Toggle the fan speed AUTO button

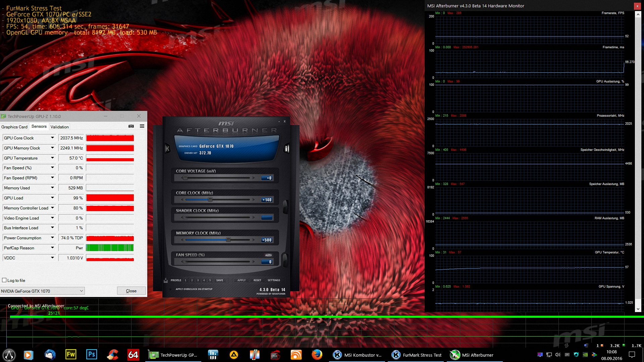click(268, 255)
